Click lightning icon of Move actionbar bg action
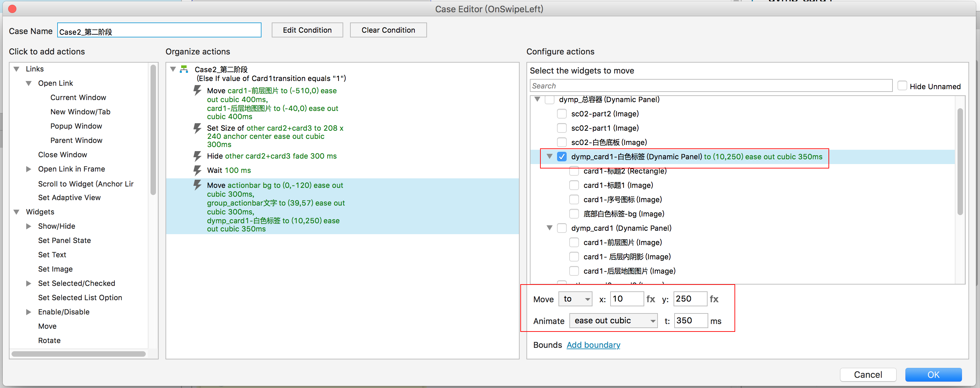 (197, 185)
